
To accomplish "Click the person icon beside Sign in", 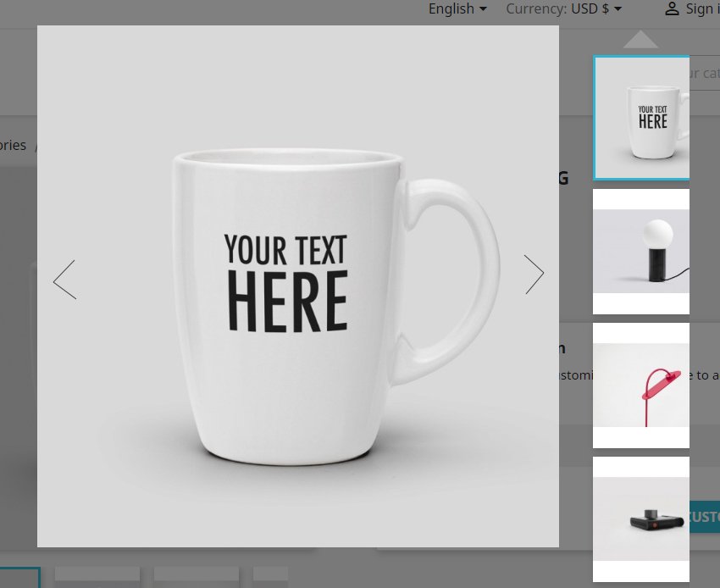I will point(672,9).
